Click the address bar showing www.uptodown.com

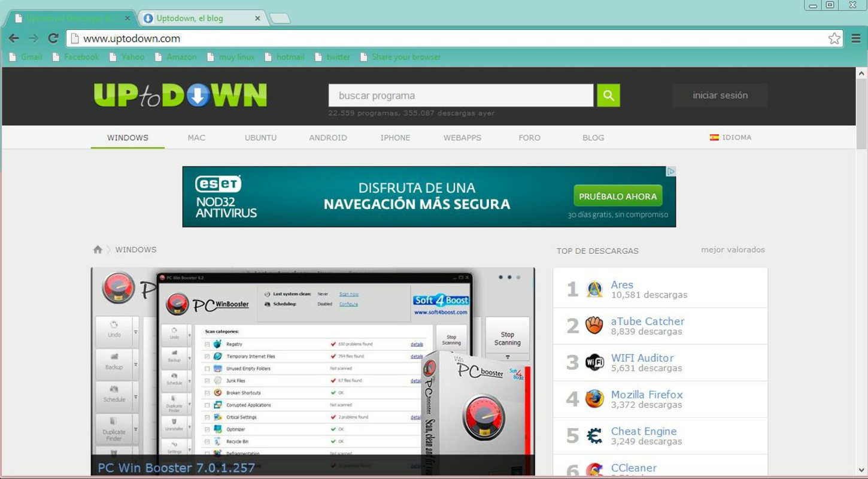click(x=454, y=38)
